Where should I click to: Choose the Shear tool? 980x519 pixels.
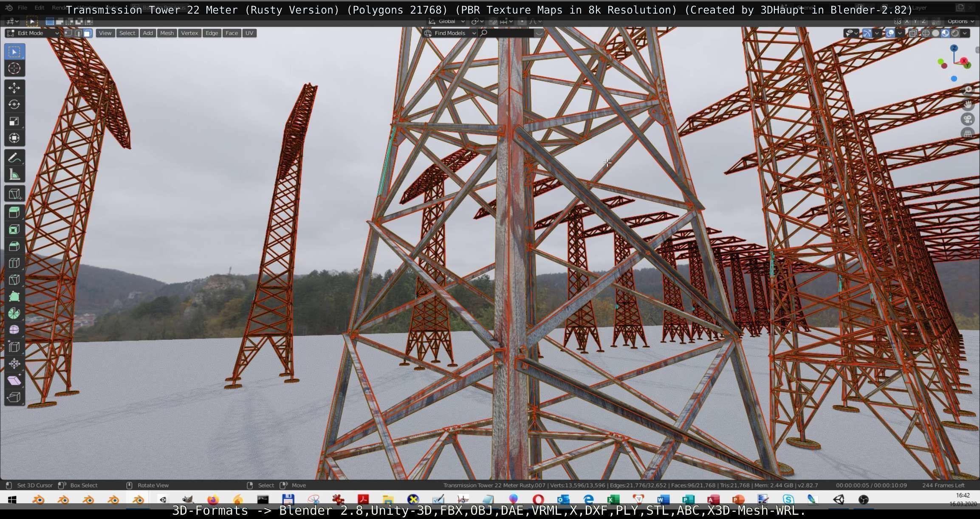pyautogui.click(x=14, y=380)
